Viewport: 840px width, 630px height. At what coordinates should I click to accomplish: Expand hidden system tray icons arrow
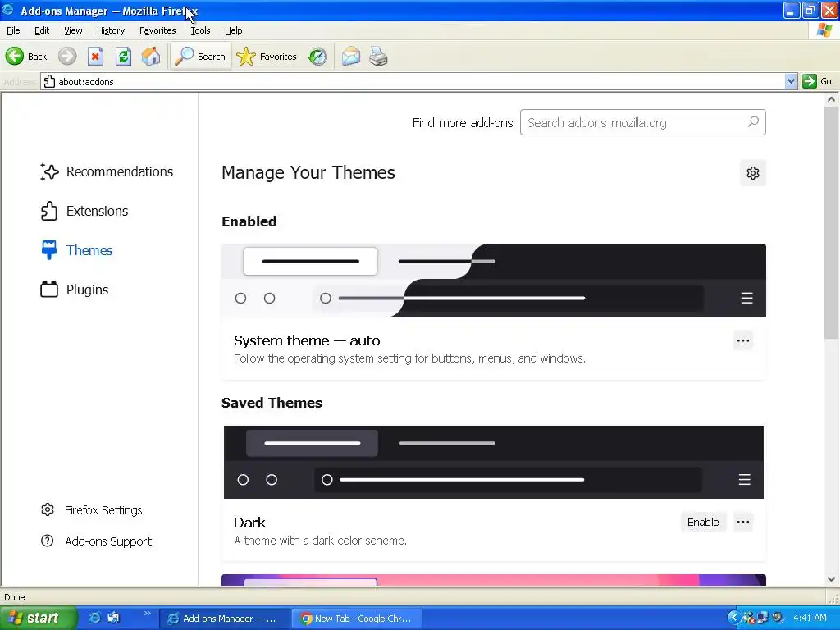click(x=733, y=618)
